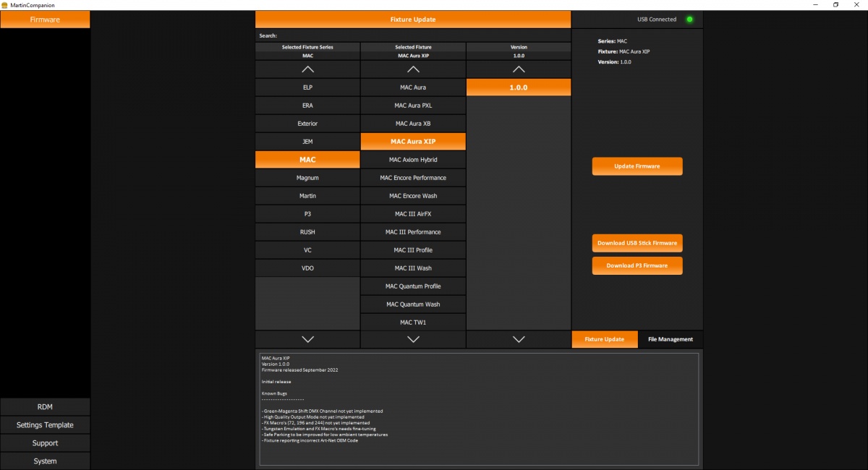Select Martin fixture series

click(x=307, y=196)
